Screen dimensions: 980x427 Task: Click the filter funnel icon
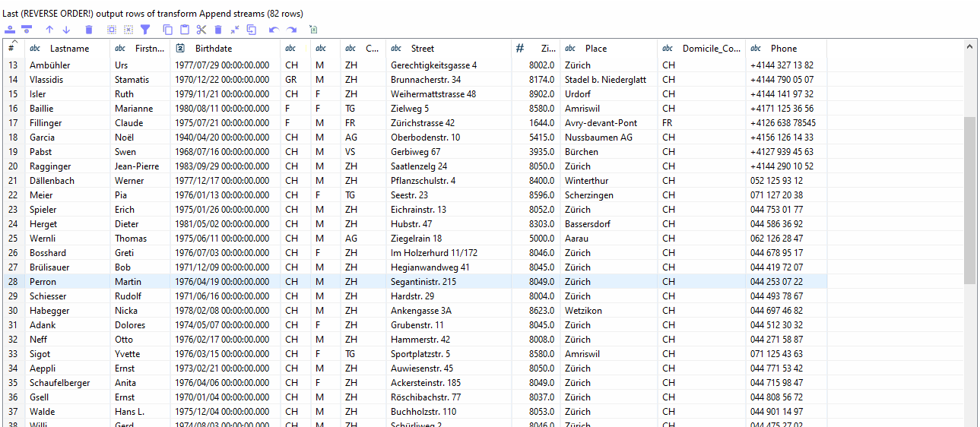(145, 30)
